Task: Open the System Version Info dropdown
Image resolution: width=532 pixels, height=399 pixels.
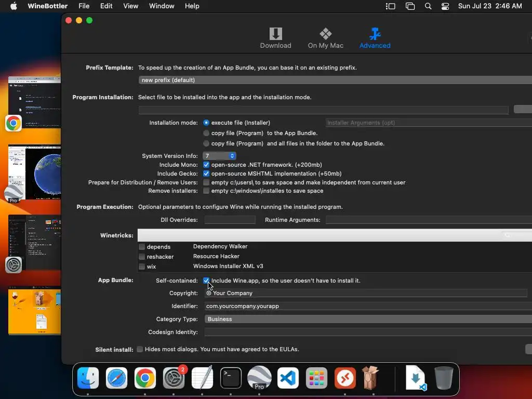Action: [x=219, y=156]
